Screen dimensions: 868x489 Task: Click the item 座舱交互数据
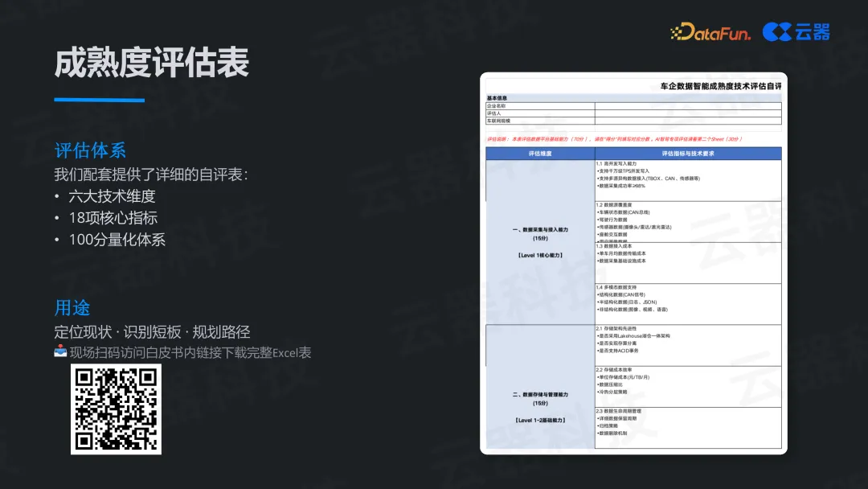[x=612, y=234]
